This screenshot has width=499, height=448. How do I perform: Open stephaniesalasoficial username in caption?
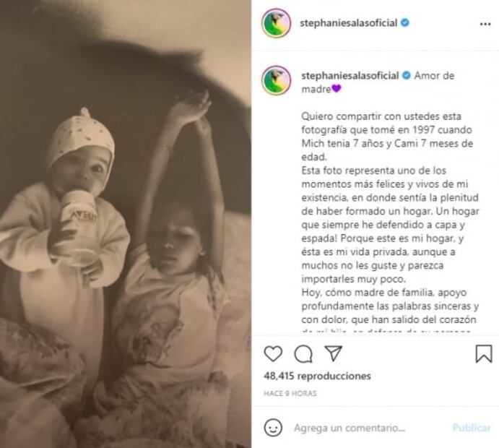click(x=350, y=76)
